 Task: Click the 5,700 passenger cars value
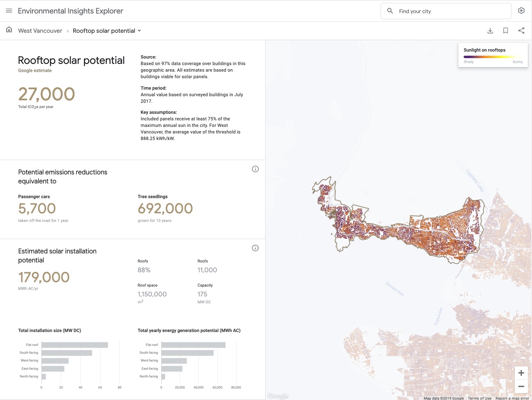pyautogui.click(x=37, y=208)
